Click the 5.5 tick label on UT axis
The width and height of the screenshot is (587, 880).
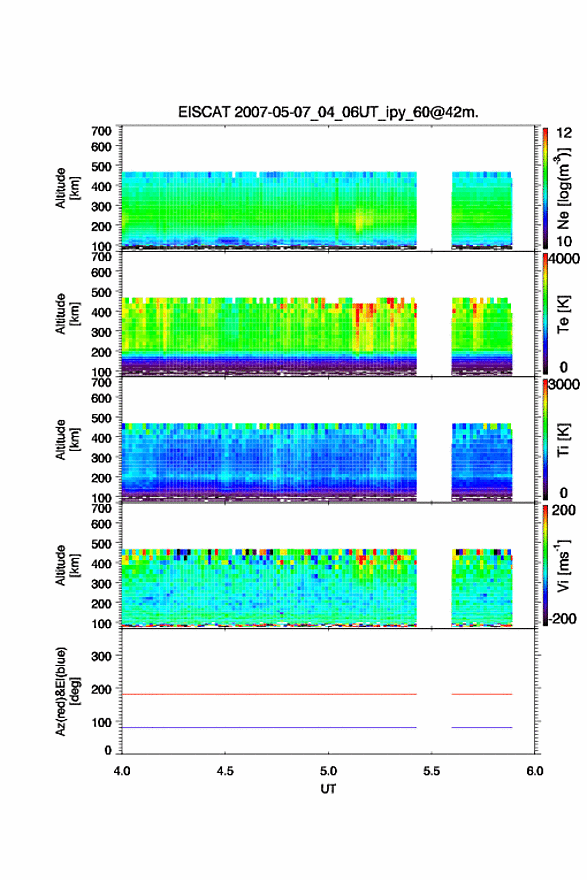pos(432,771)
